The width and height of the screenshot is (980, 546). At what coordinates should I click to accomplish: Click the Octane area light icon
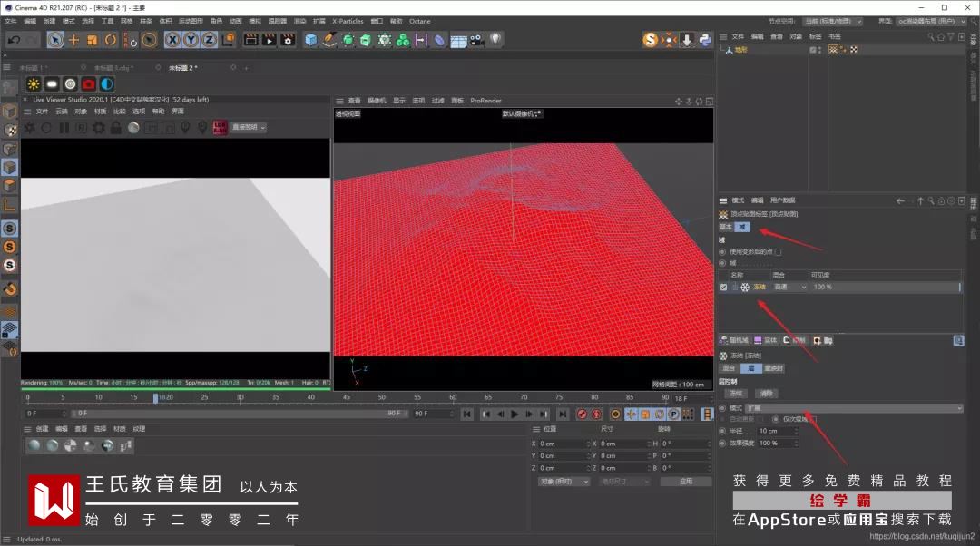tap(52, 83)
